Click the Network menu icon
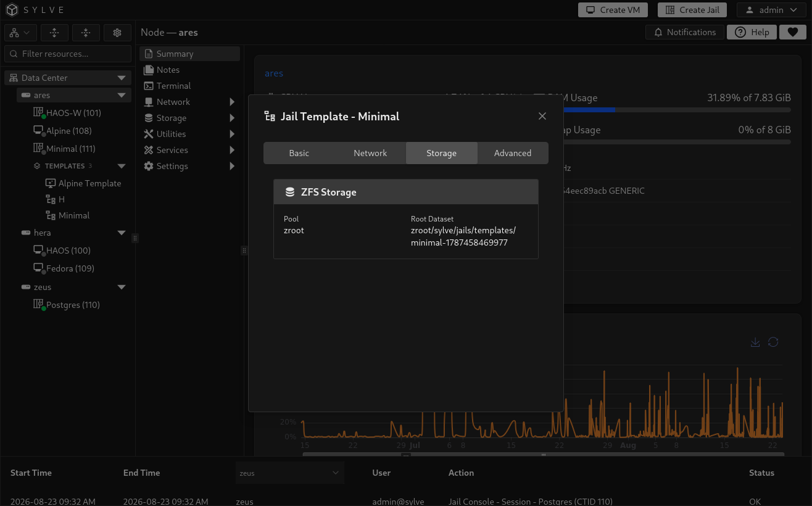Viewport: 812px width, 506px height. pos(148,102)
